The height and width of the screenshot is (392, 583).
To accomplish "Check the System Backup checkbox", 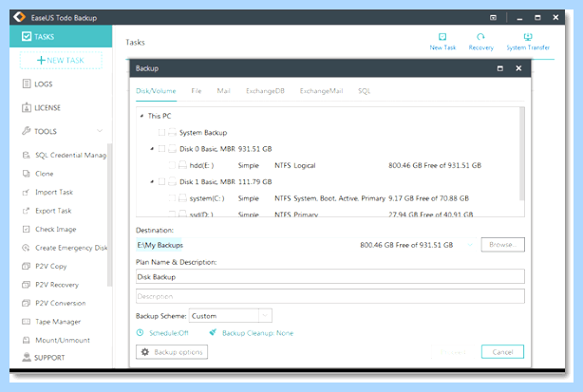I will [x=161, y=132].
